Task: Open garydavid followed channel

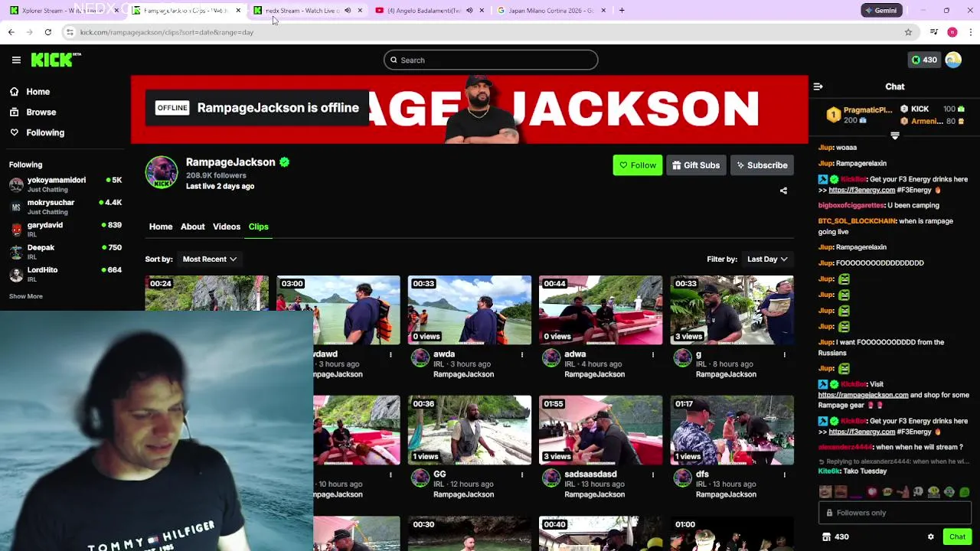Action: 65,229
